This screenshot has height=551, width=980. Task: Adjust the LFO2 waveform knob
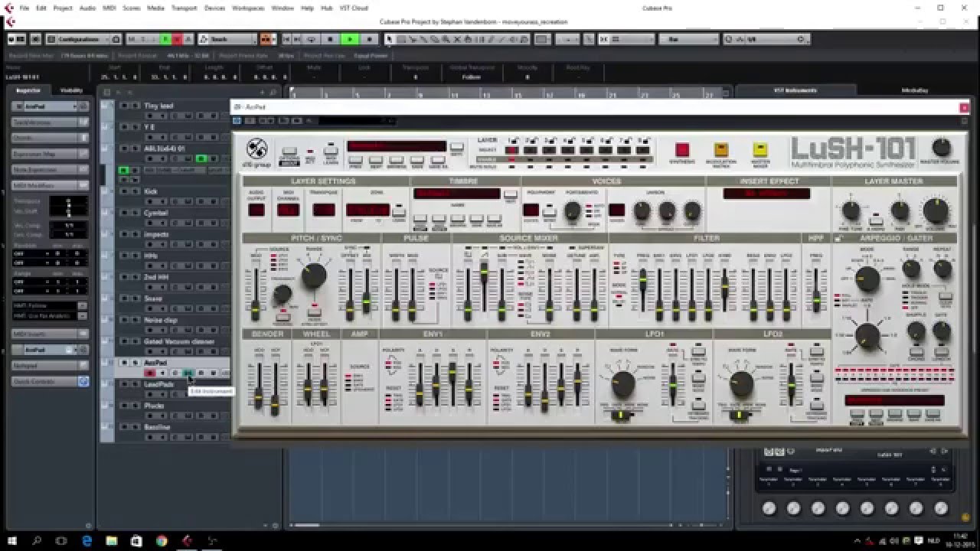click(741, 384)
